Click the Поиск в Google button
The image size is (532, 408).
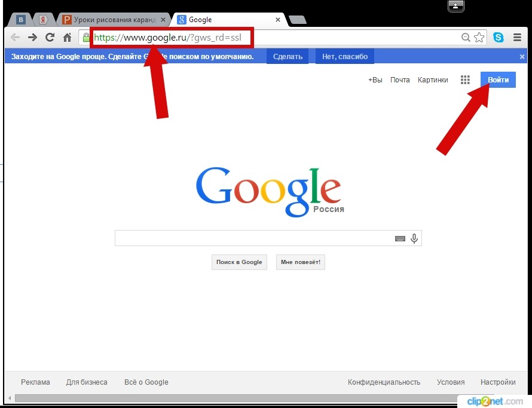[x=239, y=262]
